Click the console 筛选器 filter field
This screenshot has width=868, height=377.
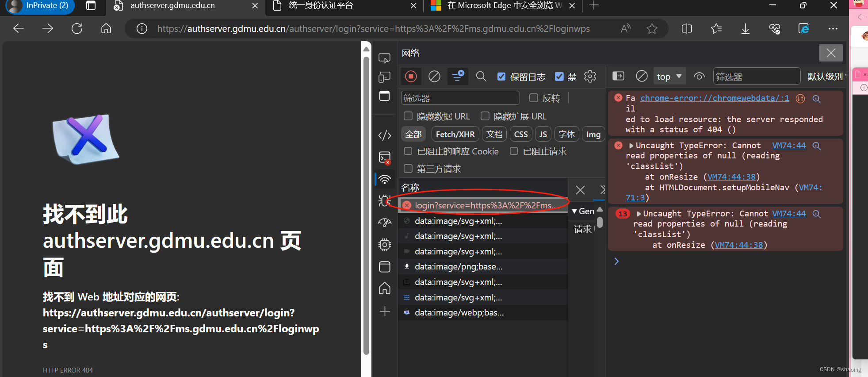[757, 76]
